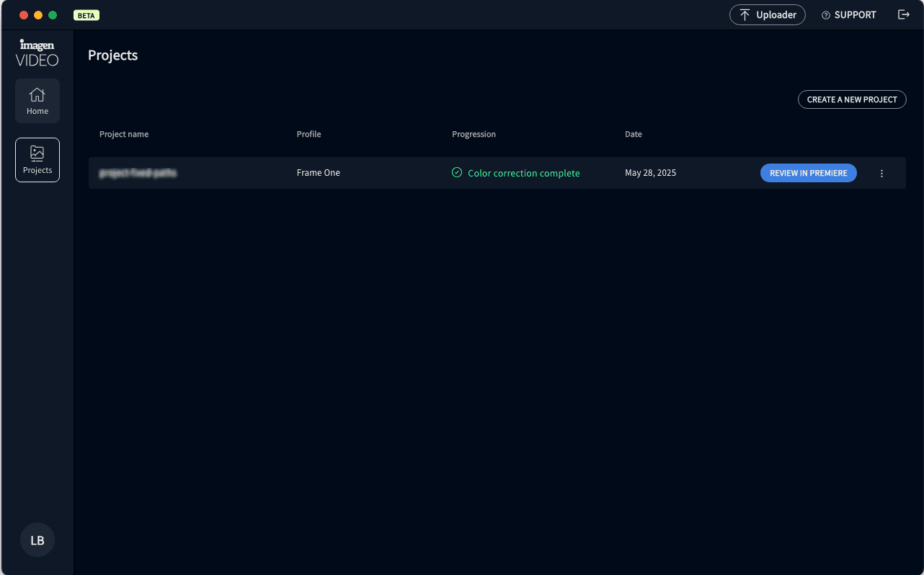Click the log out icon
Viewport: 924px width, 575px height.
click(903, 14)
